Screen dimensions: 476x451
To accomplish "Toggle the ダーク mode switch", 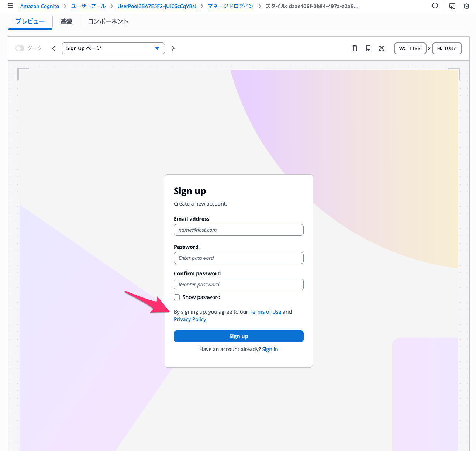I will pos(20,48).
